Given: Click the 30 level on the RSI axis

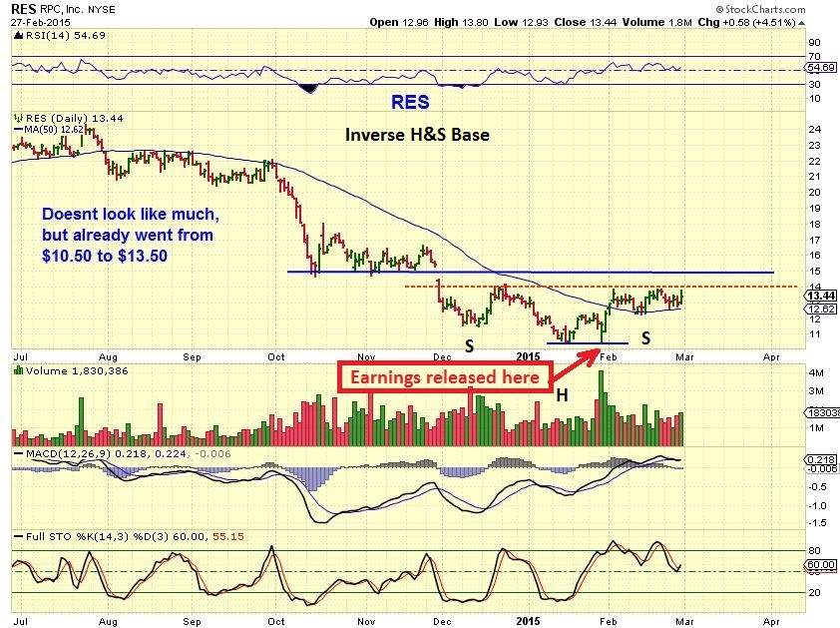Looking at the screenshot, I should [x=814, y=84].
